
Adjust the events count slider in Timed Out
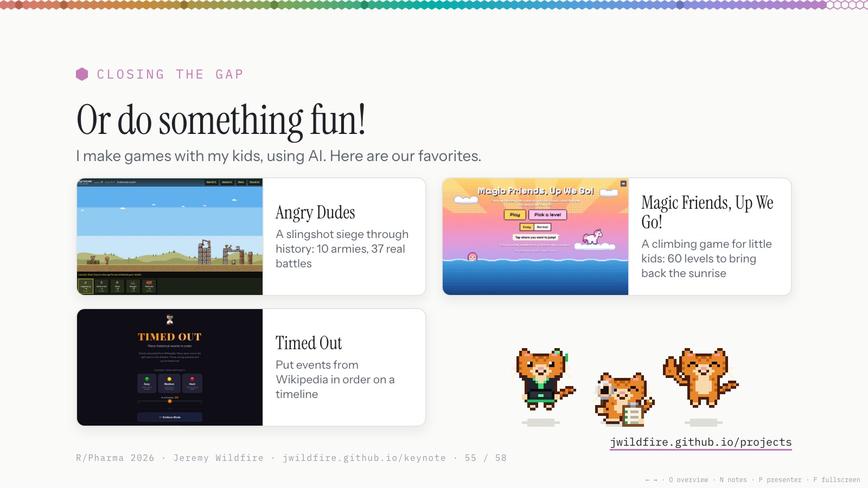point(170,401)
